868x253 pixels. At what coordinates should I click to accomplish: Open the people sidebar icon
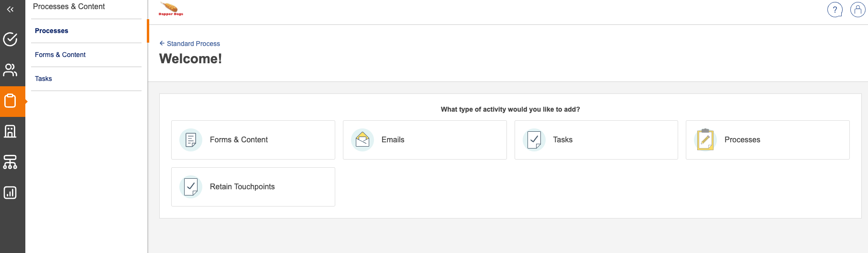(10, 70)
